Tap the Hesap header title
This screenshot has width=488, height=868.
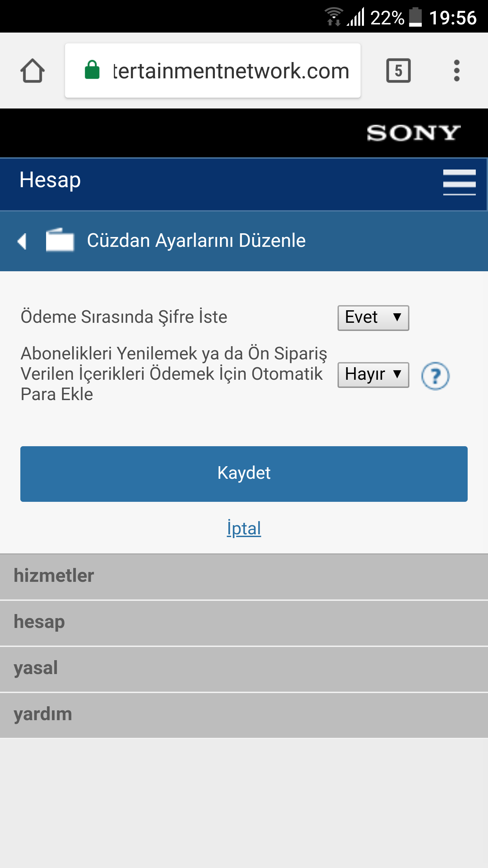point(50,180)
